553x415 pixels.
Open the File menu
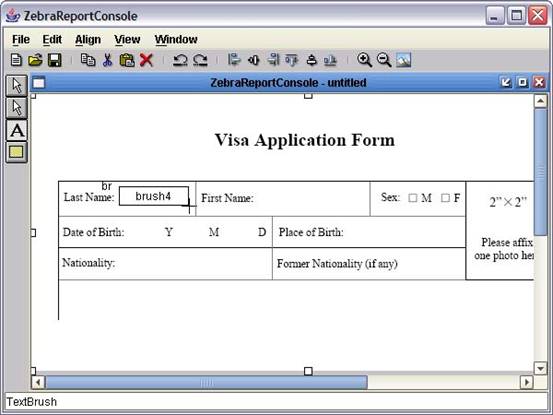click(21, 39)
